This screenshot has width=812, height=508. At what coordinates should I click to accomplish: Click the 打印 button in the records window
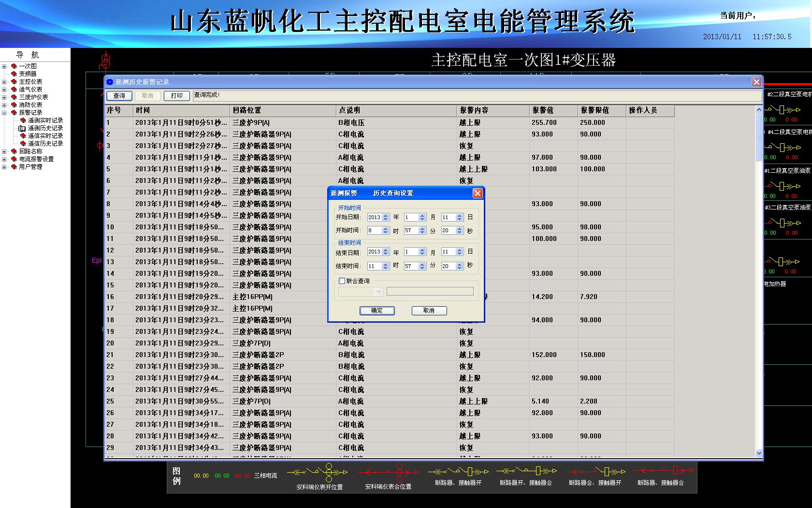tap(176, 96)
